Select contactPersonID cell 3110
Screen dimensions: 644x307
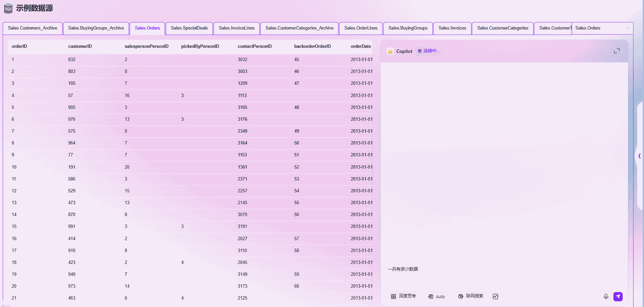coord(242,251)
